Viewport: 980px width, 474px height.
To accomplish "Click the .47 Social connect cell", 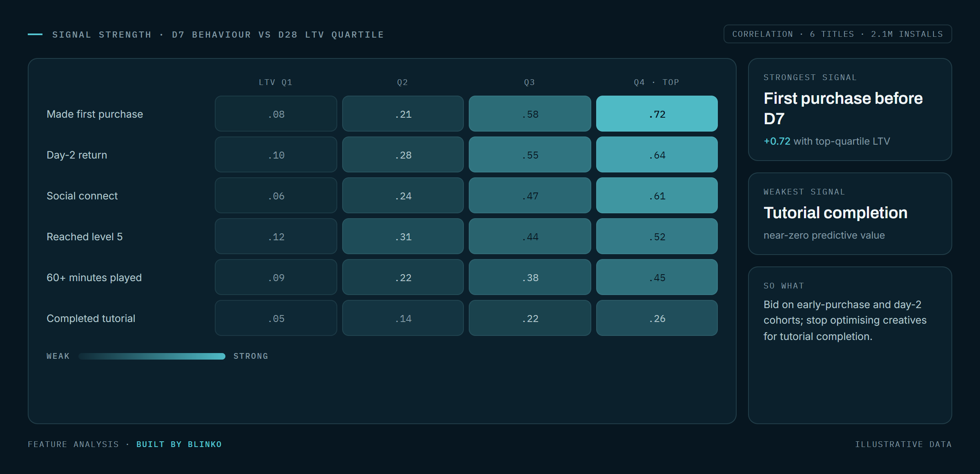I will (530, 195).
